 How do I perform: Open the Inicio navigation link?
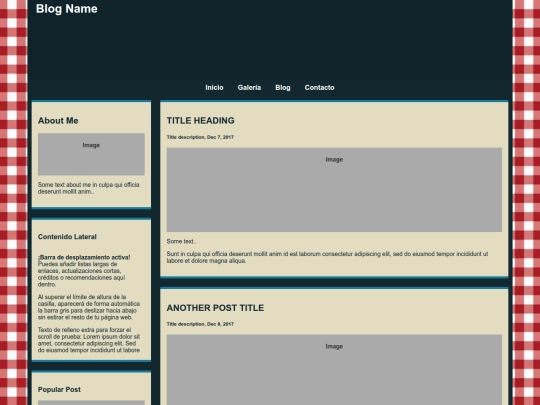point(214,88)
